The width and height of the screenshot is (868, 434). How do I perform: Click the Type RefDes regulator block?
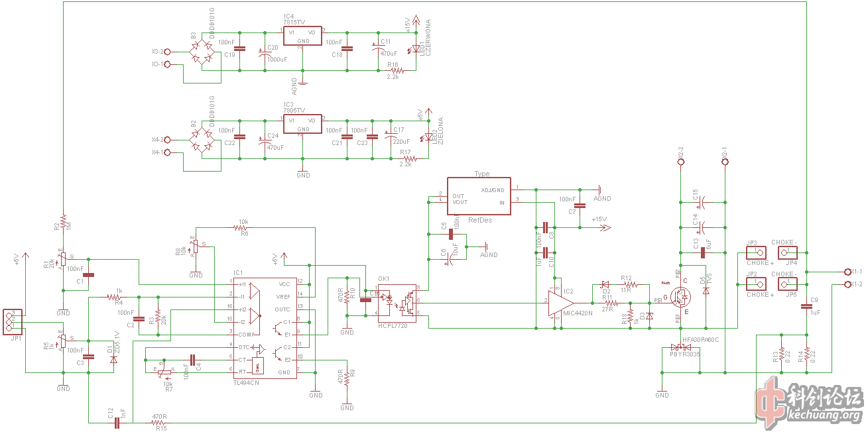click(479, 196)
